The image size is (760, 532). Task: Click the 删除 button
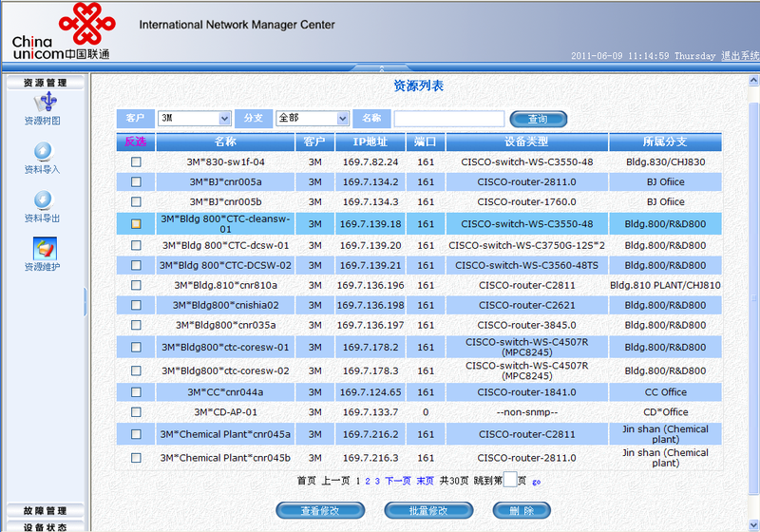click(x=522, y=510)
